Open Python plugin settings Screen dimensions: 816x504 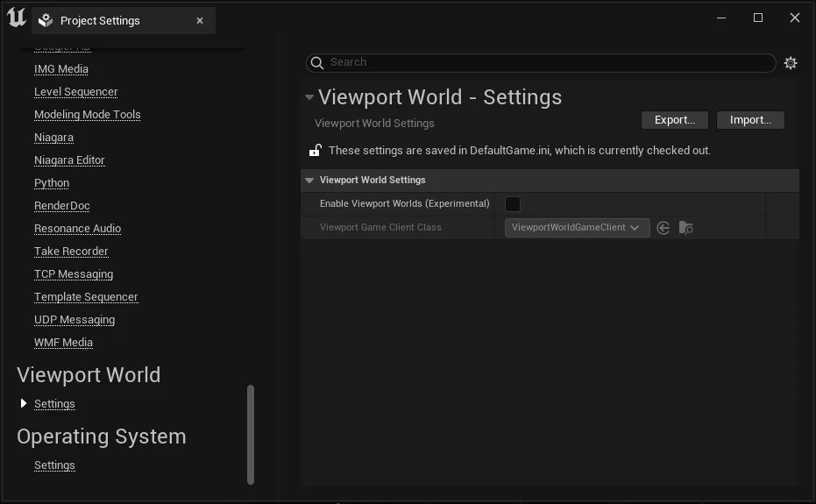52,183
